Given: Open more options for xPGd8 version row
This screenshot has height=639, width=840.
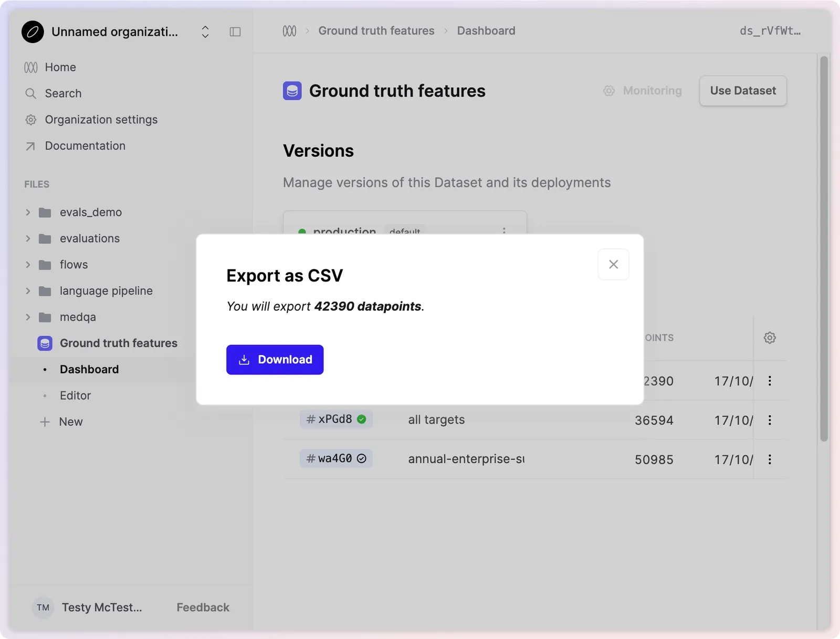Looking at the screenshot, I should [x=770, y=420].
